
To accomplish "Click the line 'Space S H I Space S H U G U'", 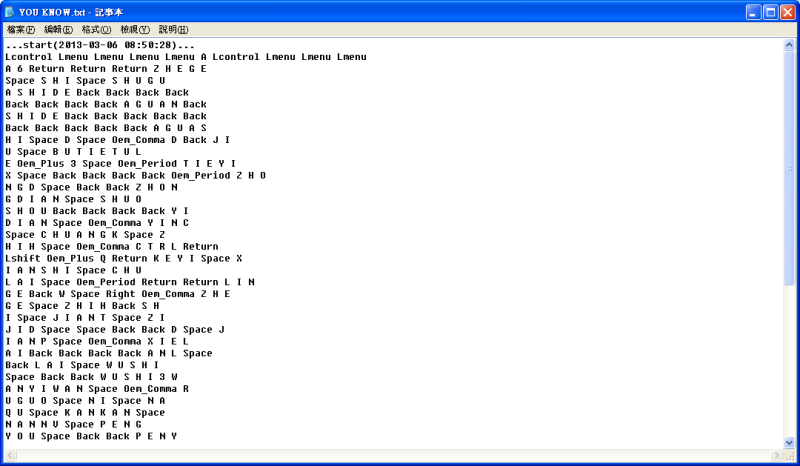I will pyautogui.click(x=85, y=81).
